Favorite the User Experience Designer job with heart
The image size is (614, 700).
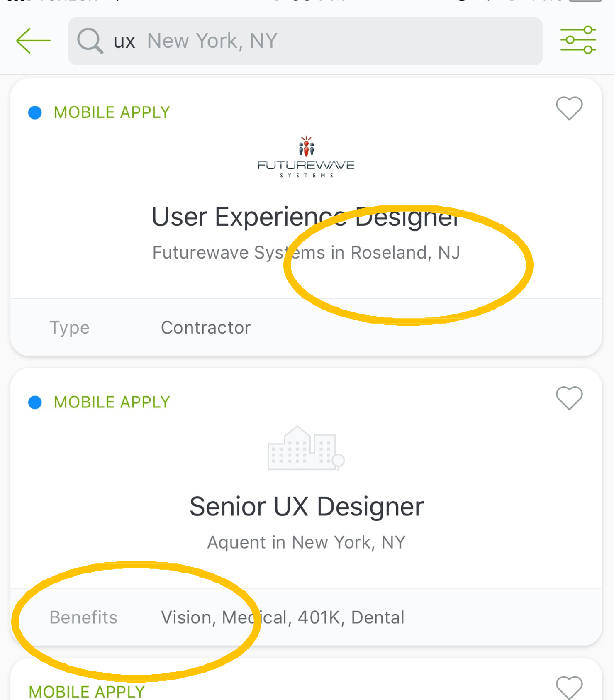[569, 108]
